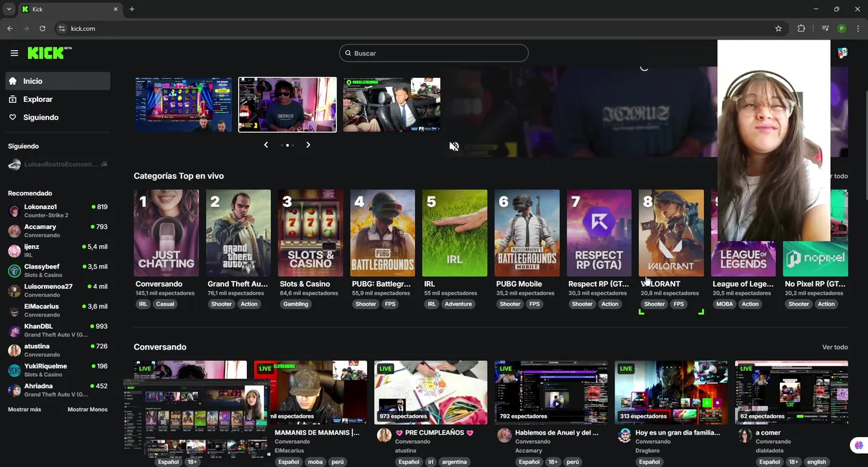
Task: Click the Kick logo
Action: [x=49, y=53]
